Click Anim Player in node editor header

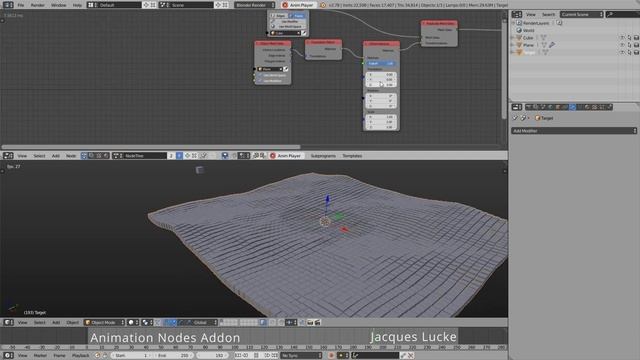(x=286, y=156)
